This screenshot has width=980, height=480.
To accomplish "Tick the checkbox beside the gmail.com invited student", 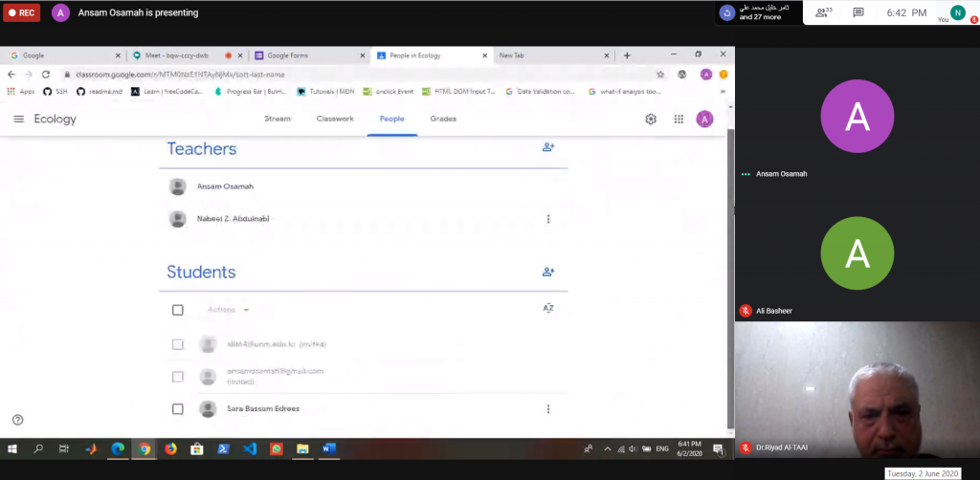I will 178,376.
